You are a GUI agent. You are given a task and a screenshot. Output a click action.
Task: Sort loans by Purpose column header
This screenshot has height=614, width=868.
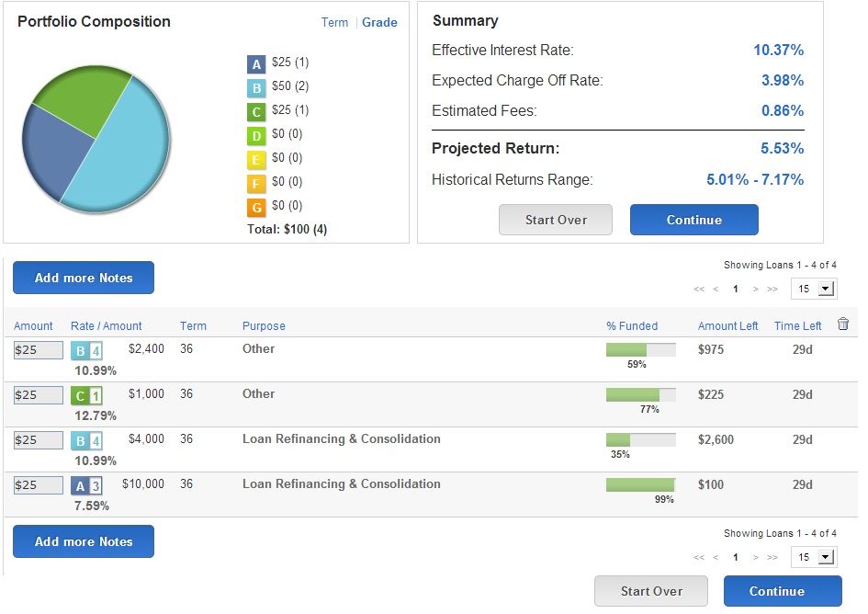point(264,325)
